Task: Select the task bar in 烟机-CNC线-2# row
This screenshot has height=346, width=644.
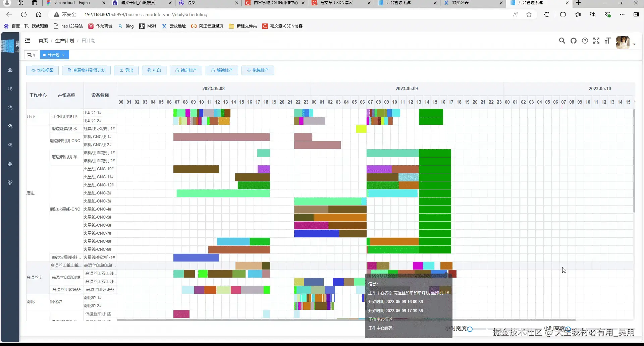Action: point(317,145)
